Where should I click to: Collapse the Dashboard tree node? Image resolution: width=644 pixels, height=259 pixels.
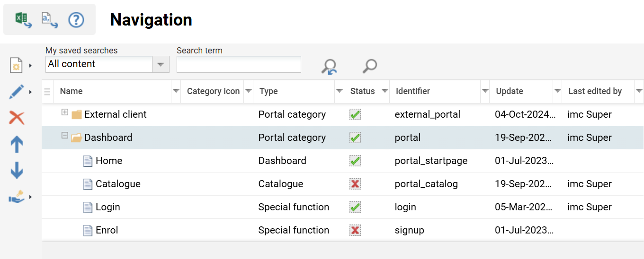pyautogui.click(x=65, y=135)
